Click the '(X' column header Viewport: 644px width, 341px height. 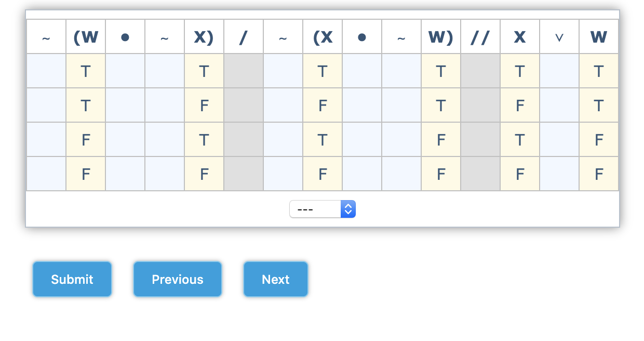(x=323, y=36)
